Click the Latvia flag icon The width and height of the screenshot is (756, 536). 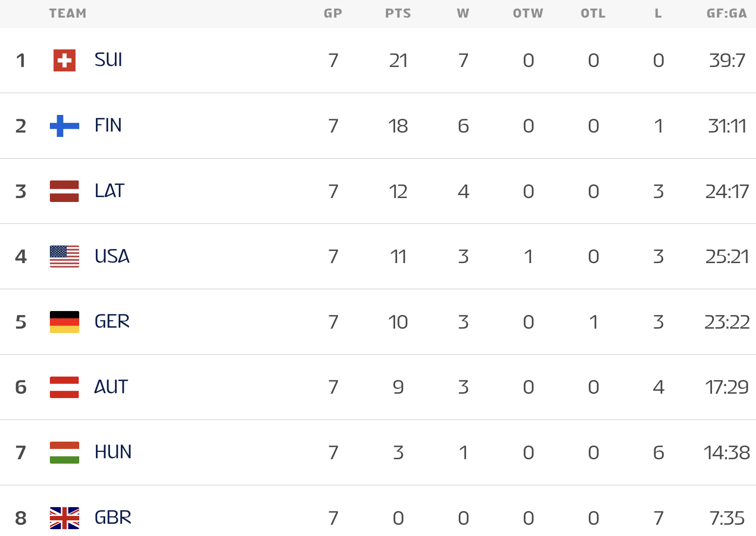click(65, 191)
